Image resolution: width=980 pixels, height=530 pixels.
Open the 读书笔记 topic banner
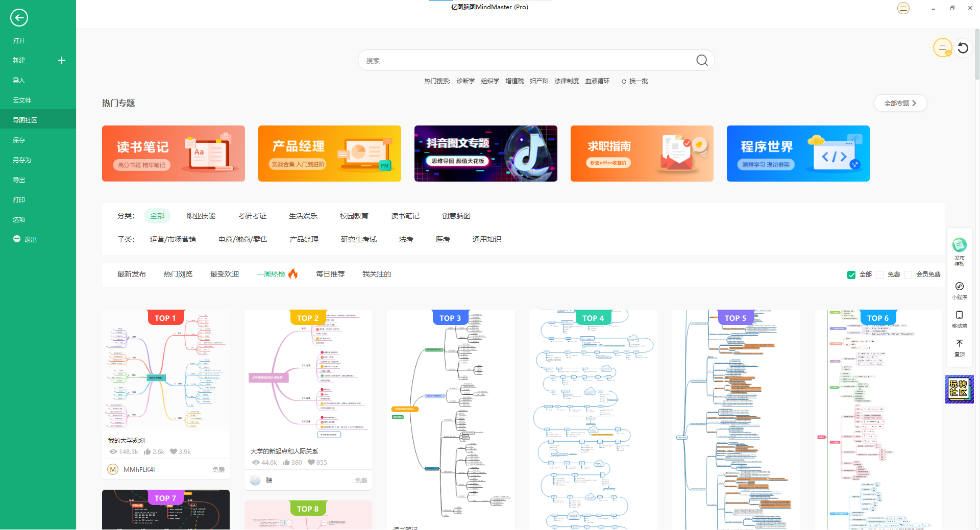(x=174, y=154)
